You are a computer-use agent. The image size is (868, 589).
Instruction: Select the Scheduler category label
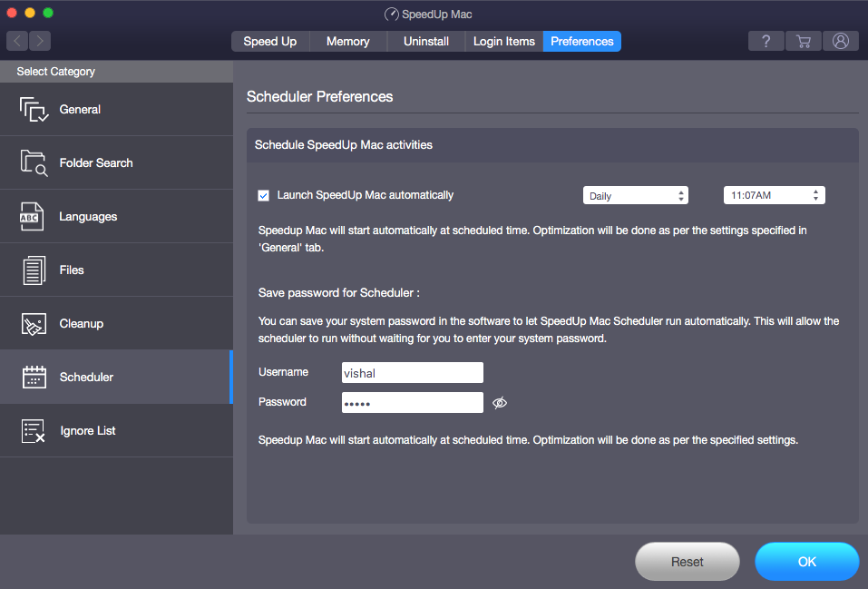(86, 378)
